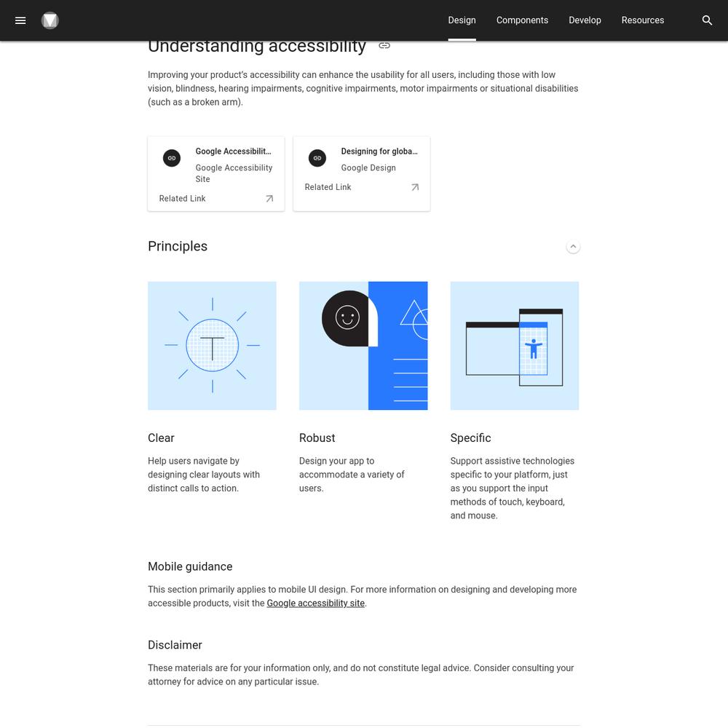The image size is (728, 728).
Task: Click 'Google Design' subtitle text
Action: click(368, 167)
